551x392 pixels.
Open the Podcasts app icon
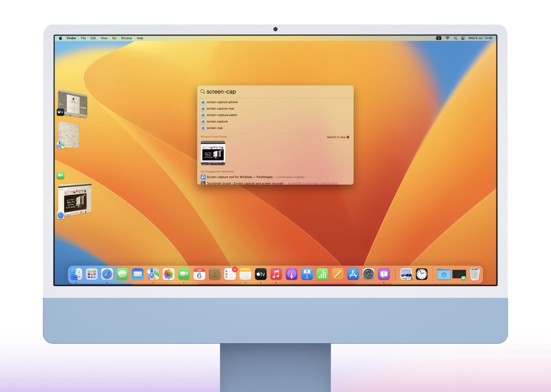point(291,274)
